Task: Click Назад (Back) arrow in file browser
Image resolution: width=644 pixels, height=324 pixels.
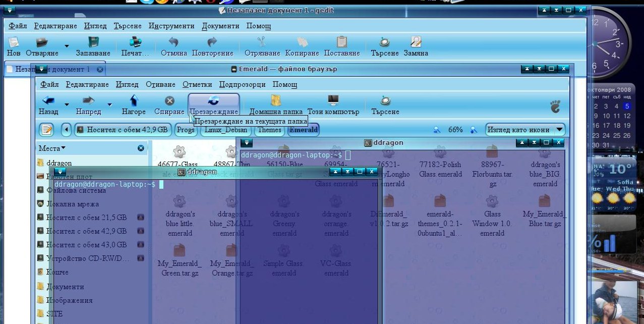Action: [48, 100]
